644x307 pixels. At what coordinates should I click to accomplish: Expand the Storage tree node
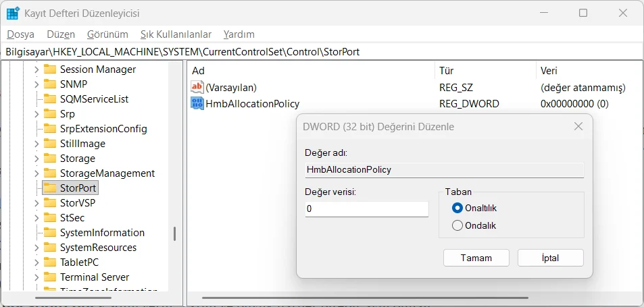36,158
